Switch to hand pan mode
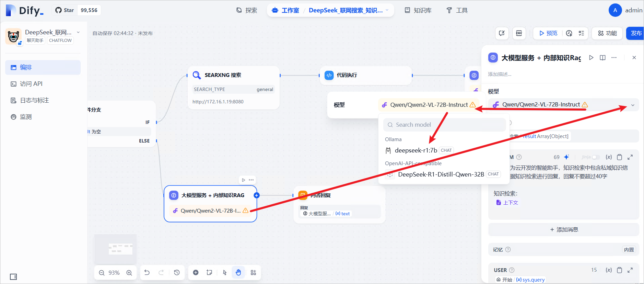The height and width of the screenshot is (284, 644). (x=238, y=272)
